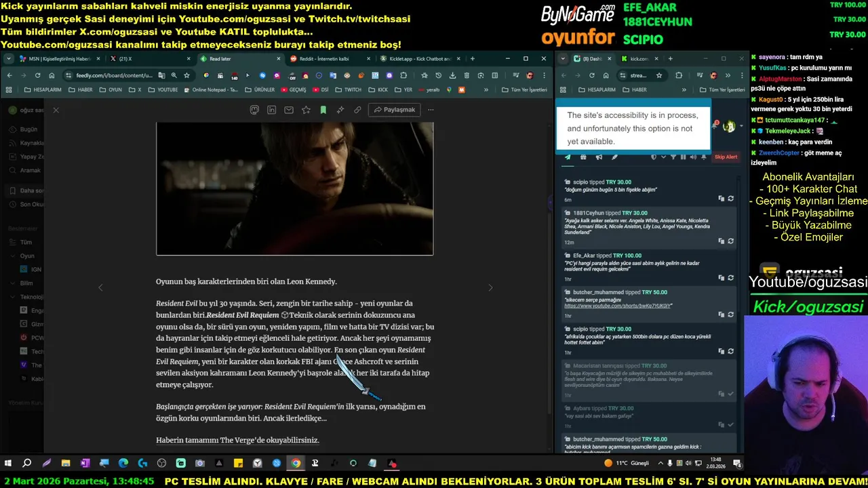Open the youtube.com/shorts link in butcher_muhammed tip
Image resolution: width=868 pixels, height=488 pixels.
pyautogui.click(x=618, y=306)
